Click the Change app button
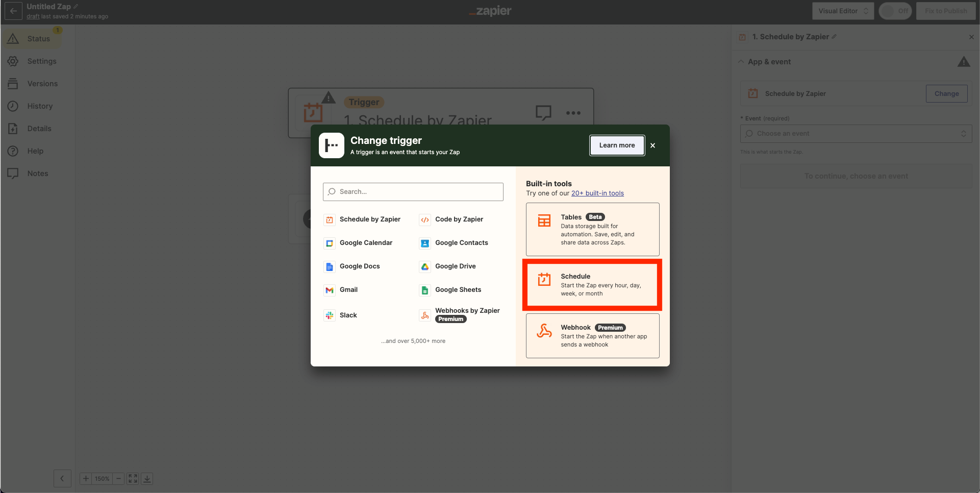Screen dimensions: 980x493 point(946,94)
